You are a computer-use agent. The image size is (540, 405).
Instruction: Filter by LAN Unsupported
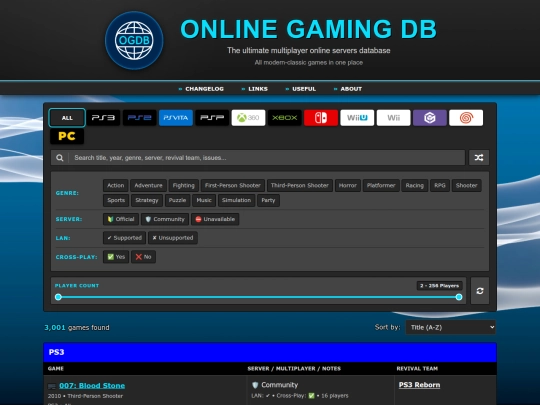click(x=173, y=238)
